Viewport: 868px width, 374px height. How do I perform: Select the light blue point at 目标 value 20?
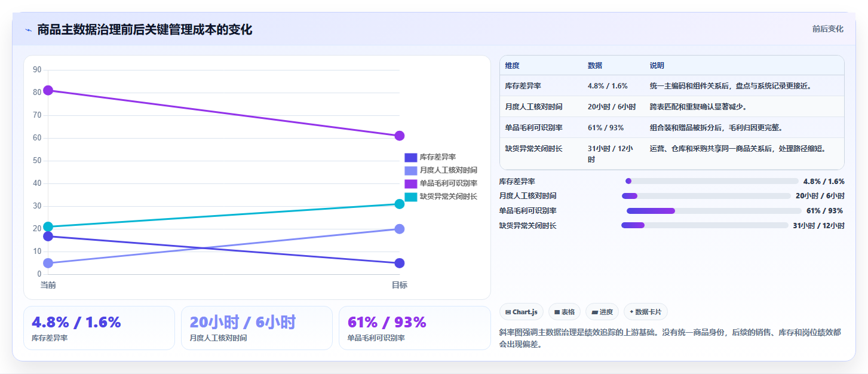pyautogui.click(x=400, y=229)
